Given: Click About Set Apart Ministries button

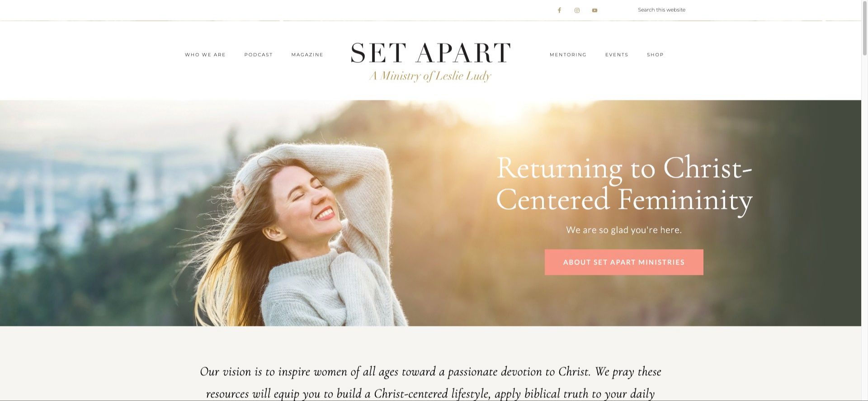Looking at the screenshot, I should tap(623, 262).
